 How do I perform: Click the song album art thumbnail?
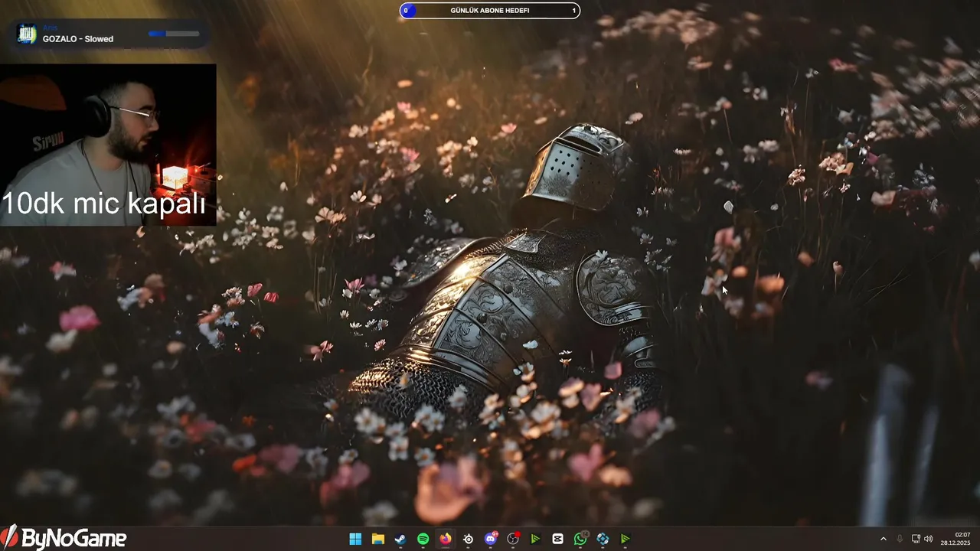[x=27, y=34]
